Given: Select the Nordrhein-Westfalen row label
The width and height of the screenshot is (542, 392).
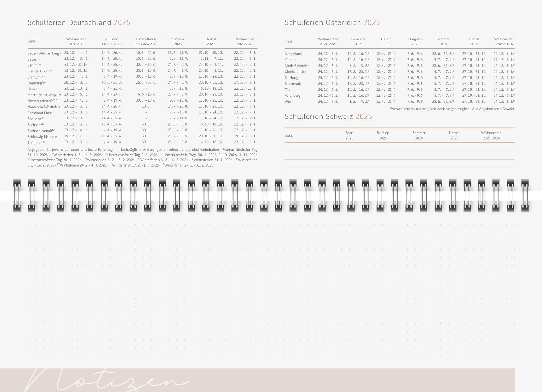Looking at the screenshot, I should (x=43, y=107).
